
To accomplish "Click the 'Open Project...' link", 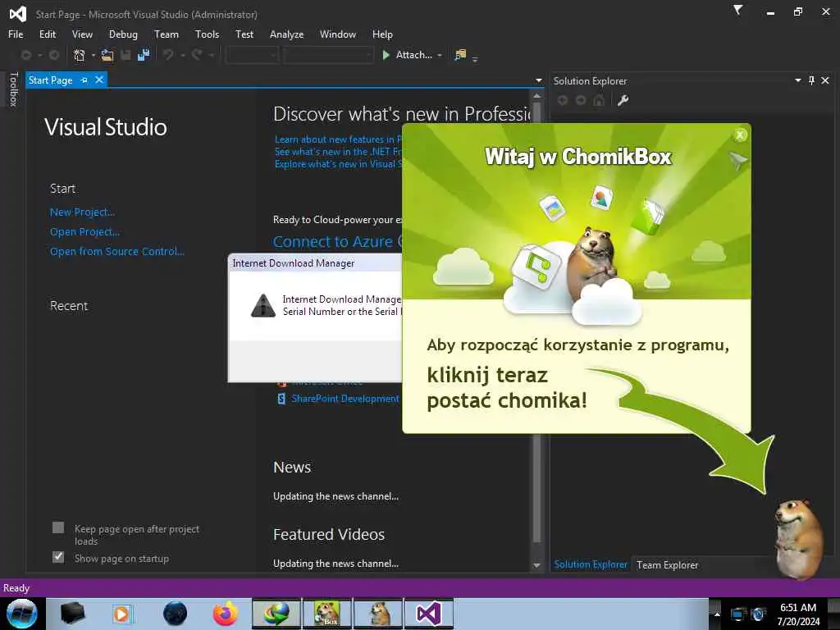I will coord(84,232).
